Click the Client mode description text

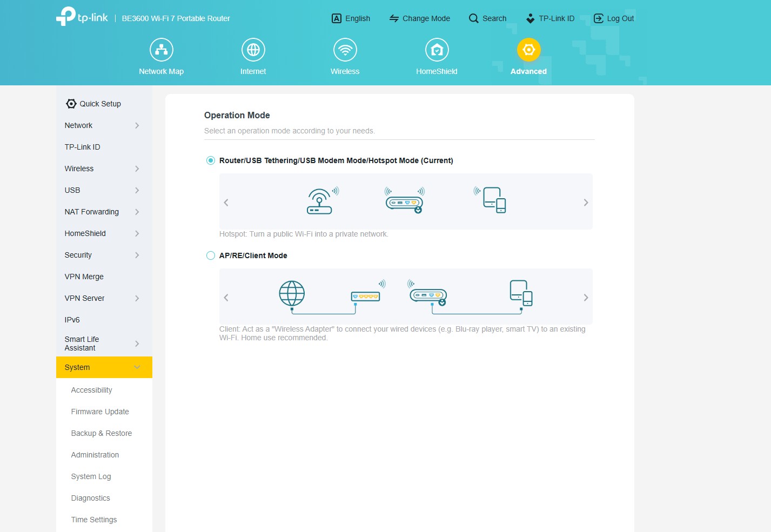point(403,333)
